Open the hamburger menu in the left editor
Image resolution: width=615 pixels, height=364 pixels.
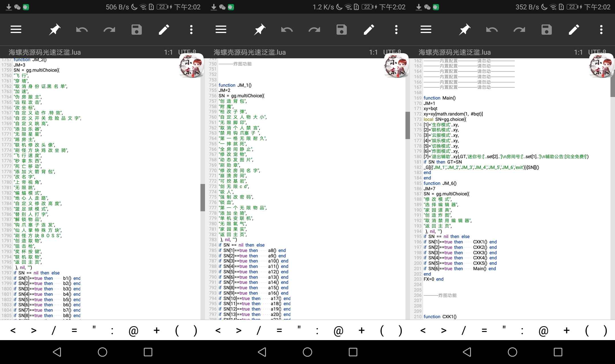[x=16, y=30]
